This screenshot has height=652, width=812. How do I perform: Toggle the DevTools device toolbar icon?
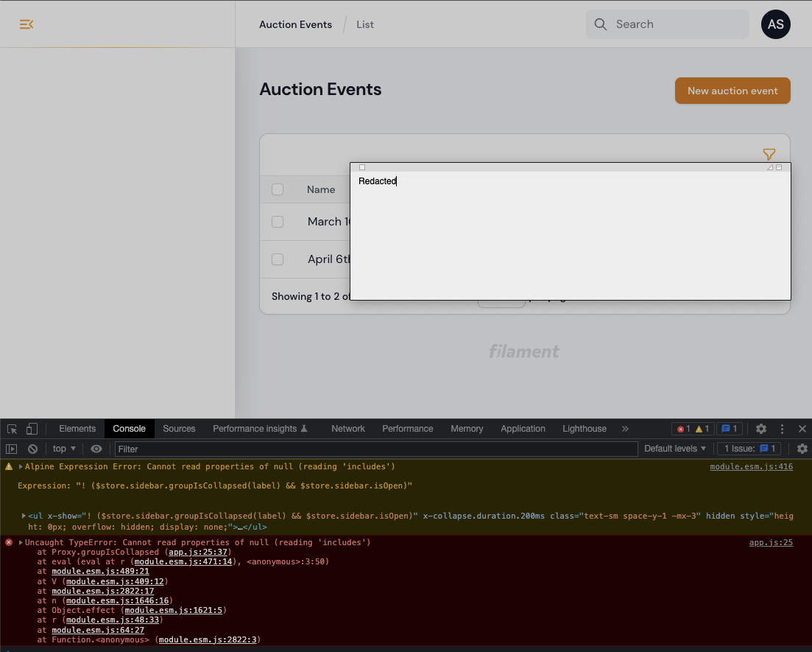pyautogui.click(x=32, y=429)
